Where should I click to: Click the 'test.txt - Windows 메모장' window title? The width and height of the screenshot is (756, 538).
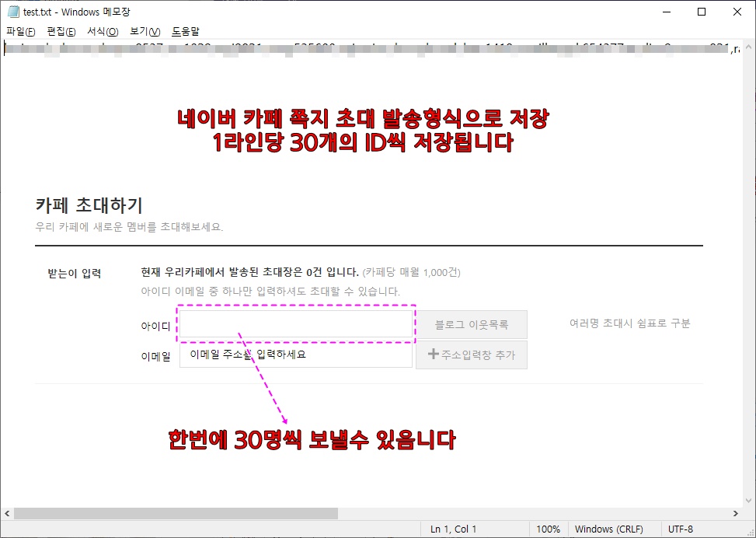(77, 12)
